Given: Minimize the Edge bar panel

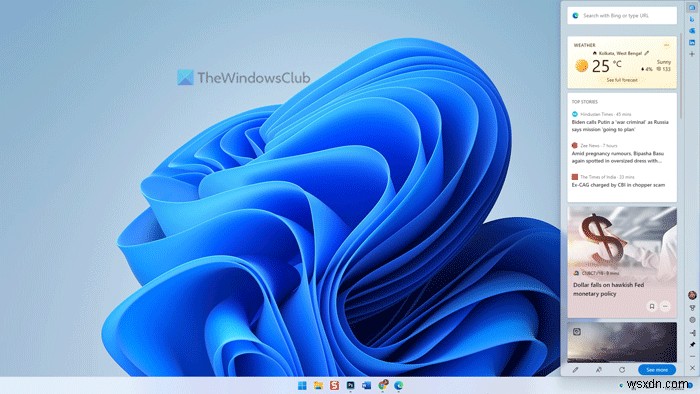Looking at the screenshot, I should click(x=692, y=356).
